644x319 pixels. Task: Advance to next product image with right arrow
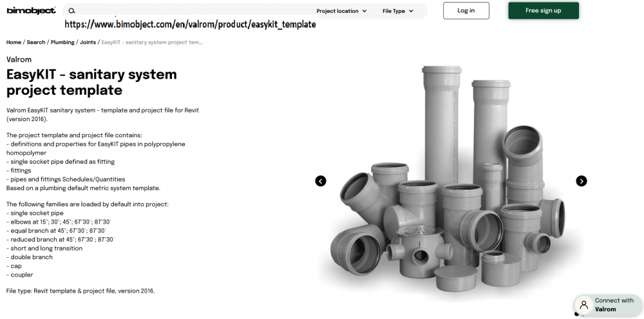[x=581, y=181]
